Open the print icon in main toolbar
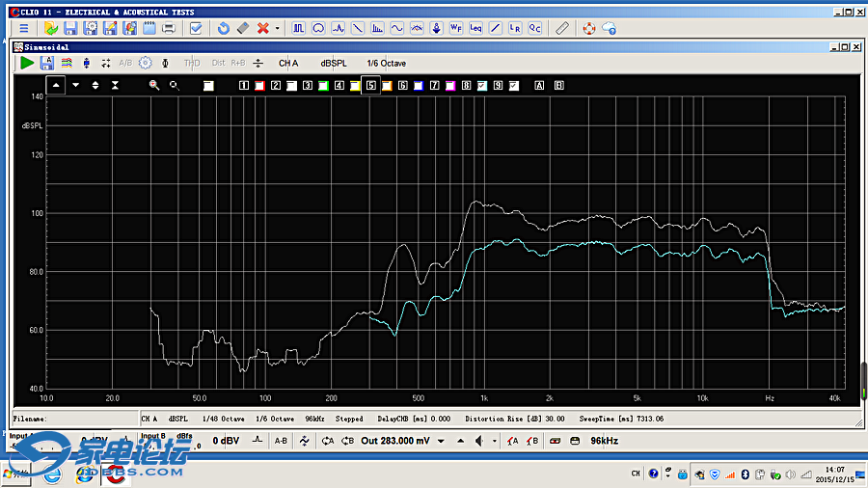Viewport: 868px width, 488px height. tap(169, 28)
